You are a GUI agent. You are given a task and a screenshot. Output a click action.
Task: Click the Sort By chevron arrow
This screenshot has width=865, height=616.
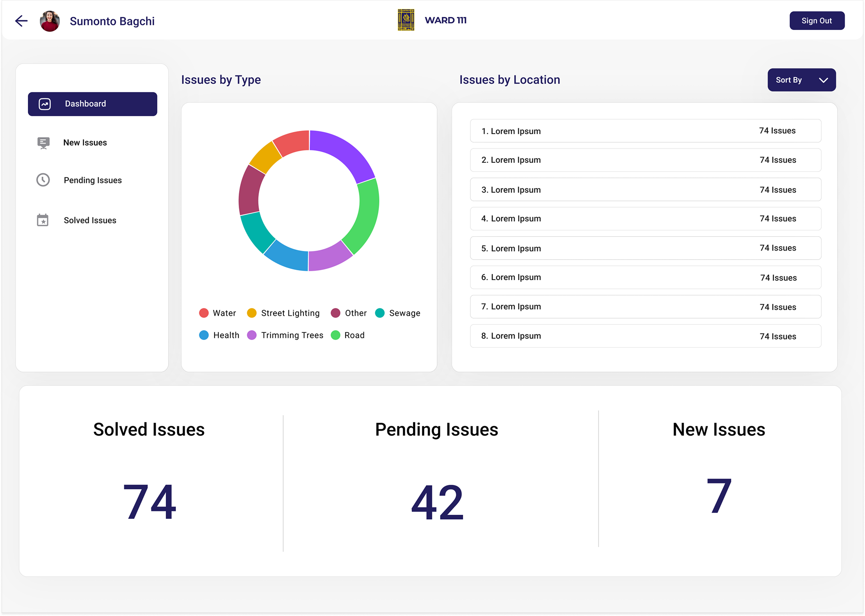coord(823,80)
